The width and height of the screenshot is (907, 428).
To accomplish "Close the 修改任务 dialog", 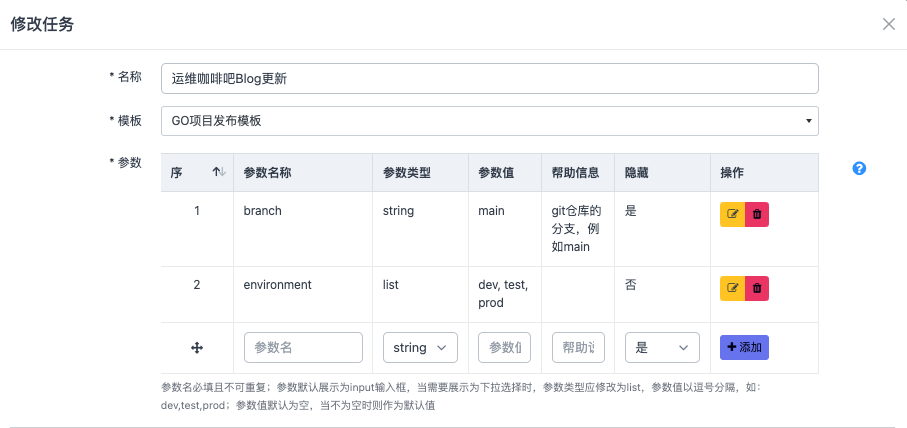I will coord(888,24).
